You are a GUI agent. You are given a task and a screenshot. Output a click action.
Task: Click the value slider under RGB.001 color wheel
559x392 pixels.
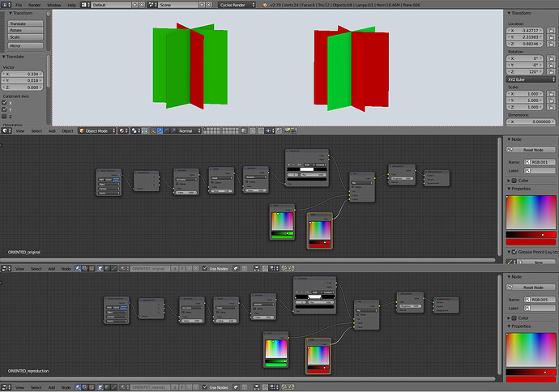(531, 235)
